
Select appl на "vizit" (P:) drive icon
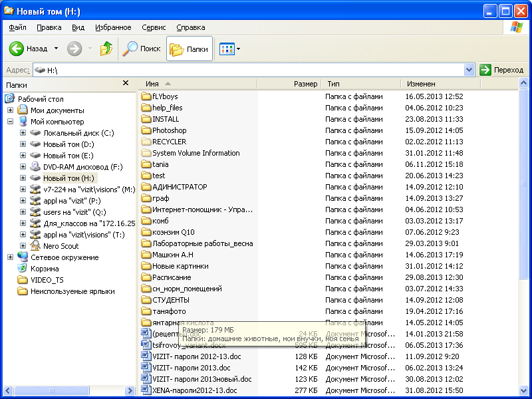(x=35, y=201)
